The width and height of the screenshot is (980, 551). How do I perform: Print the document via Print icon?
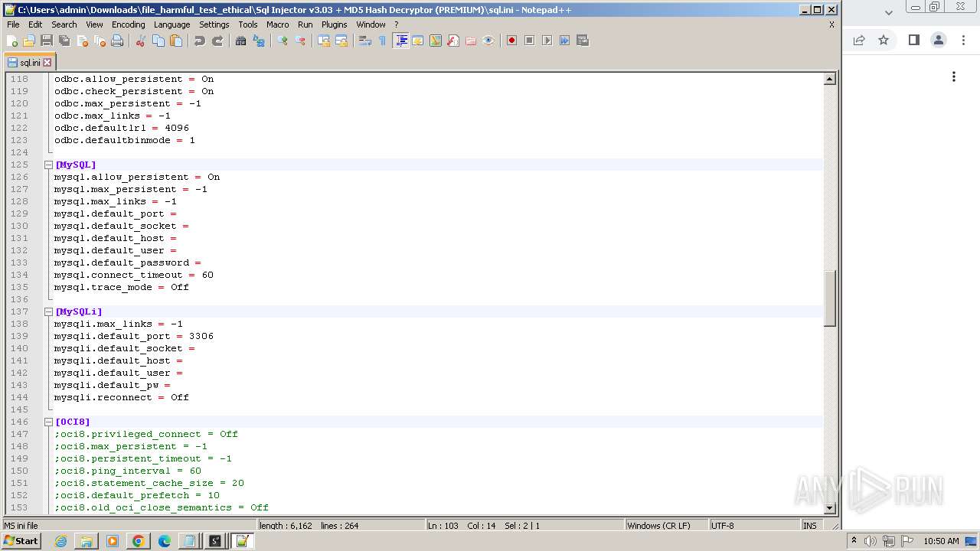117,41
